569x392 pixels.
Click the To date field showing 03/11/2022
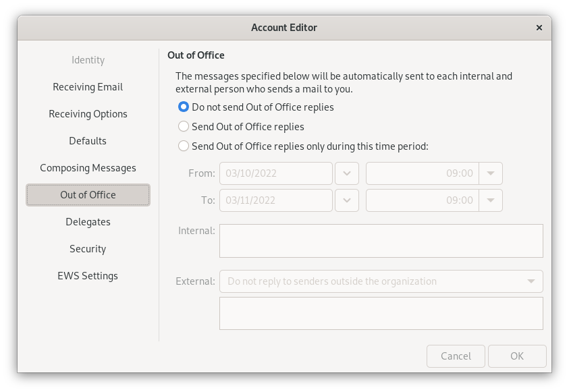tap(275, 200)
